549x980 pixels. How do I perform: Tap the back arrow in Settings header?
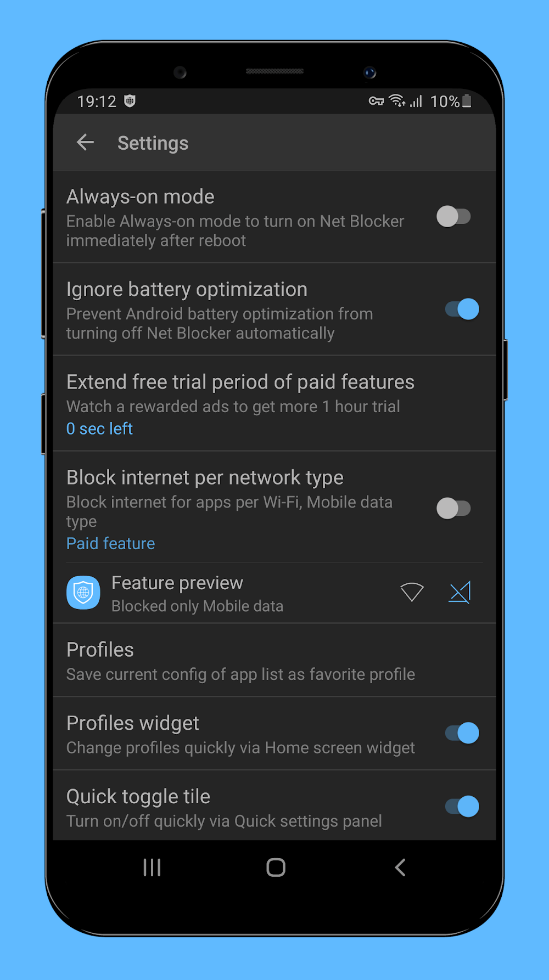point(86,143)
